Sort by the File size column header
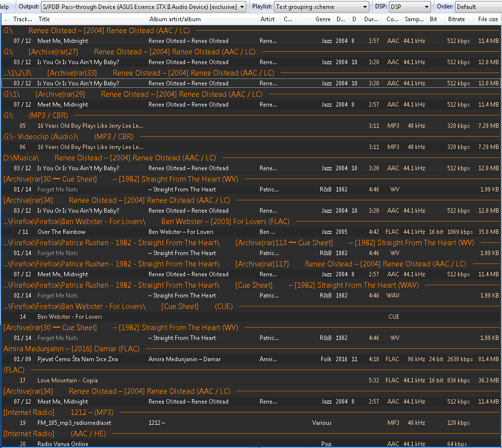This screenshot has width=502, height=448. (x=488, y=19)
